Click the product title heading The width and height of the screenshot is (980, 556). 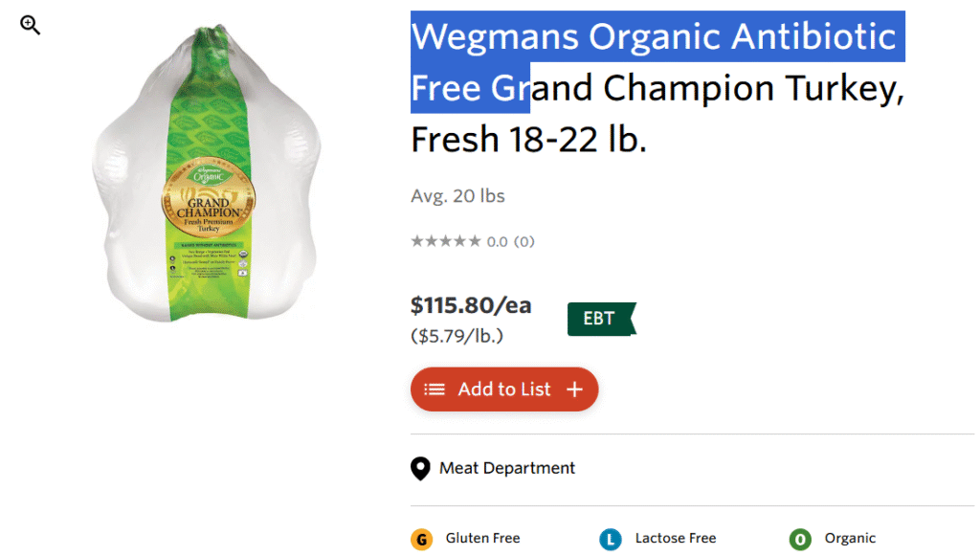pos(657,88)
